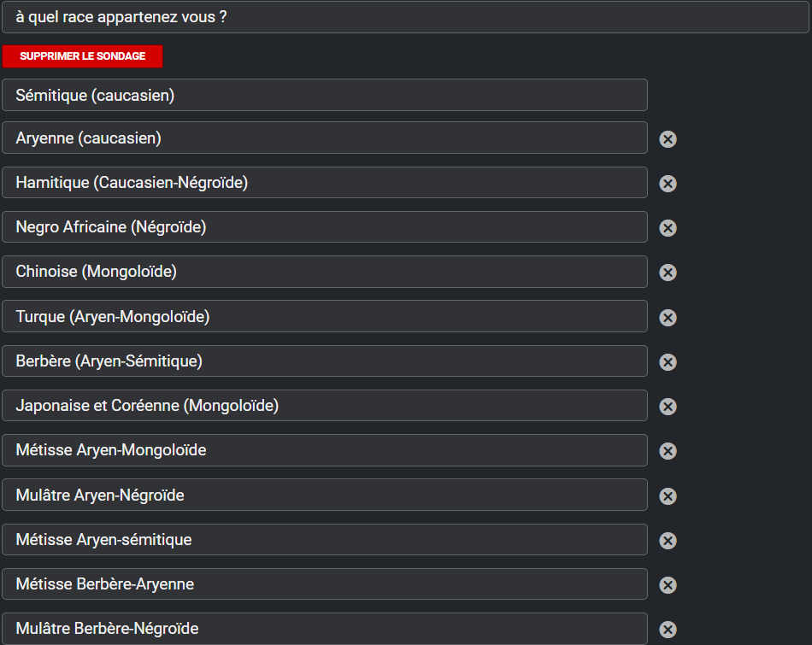Image resolution: width=812 pixels, height=645 pixels.
Task: Remove the "Berbère (Aryen-Sémitique)" option
Action: 668,362
